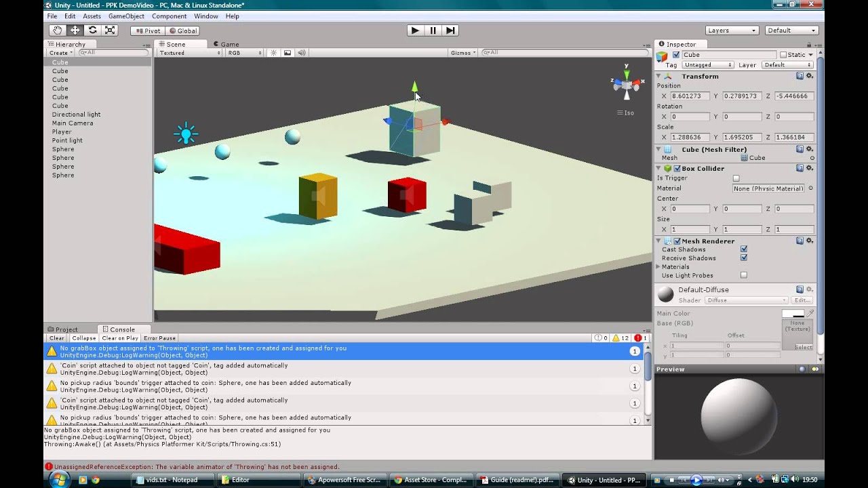
Task: Open Box Collider help icon
Action: (x=800, y=168)
